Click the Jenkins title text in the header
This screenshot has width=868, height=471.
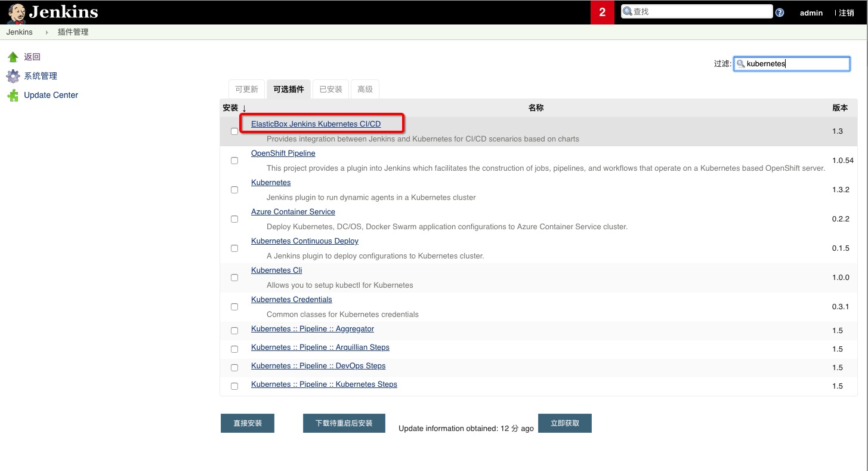click(63, 12)
